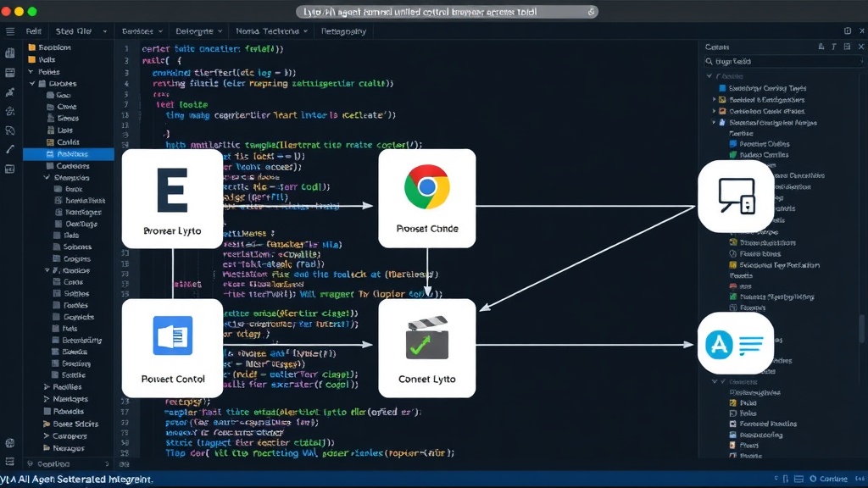
Task: Click the magnifier icon in the panel search box
Action: 709,61
